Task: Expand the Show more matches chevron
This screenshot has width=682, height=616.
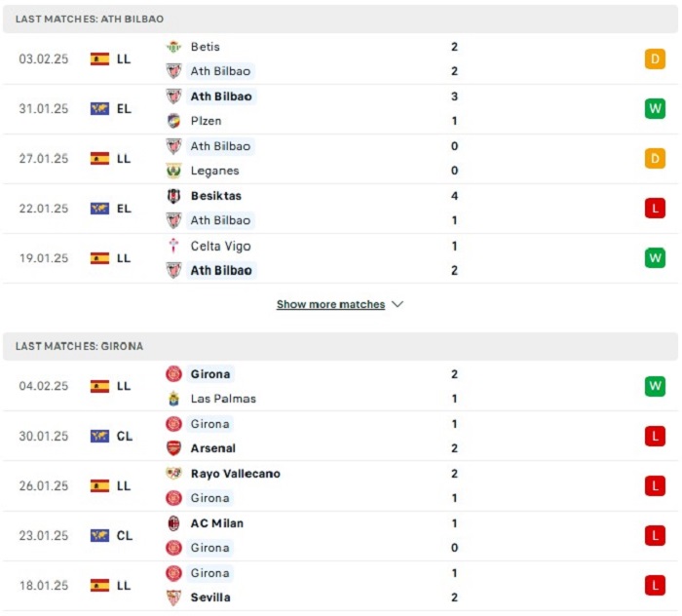Action: (398, 304)
